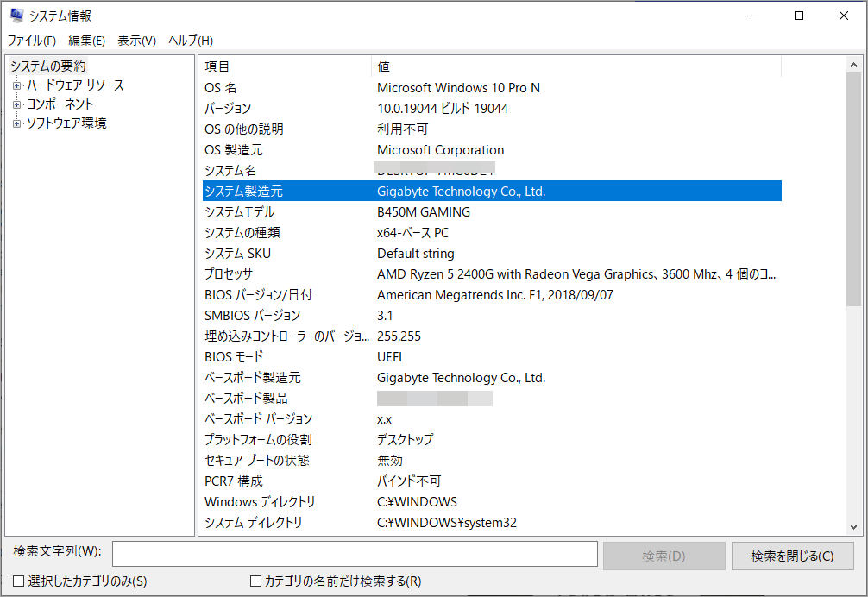
Task: Click the System Information app icon in title bar
Action: click(x=16, y=16)
